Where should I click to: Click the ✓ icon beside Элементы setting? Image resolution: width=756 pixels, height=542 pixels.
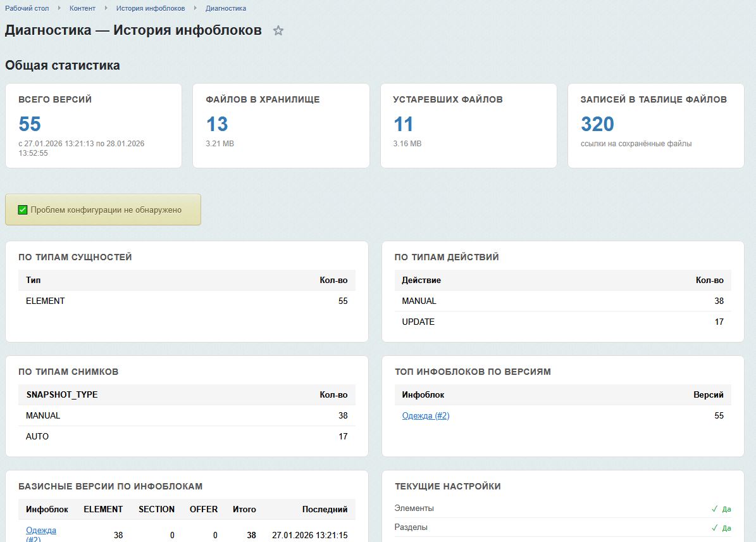click(x=714, y=507)
